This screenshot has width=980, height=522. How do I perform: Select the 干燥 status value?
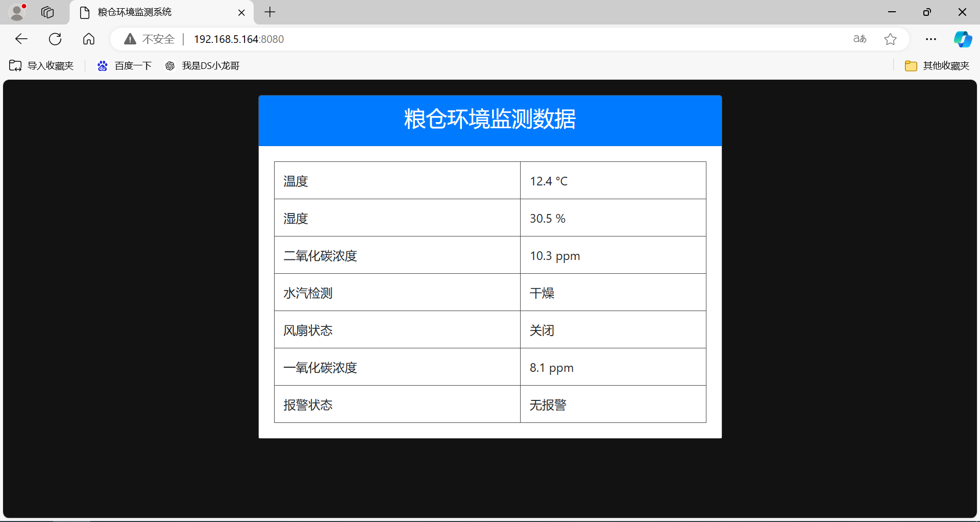(542, 293)
